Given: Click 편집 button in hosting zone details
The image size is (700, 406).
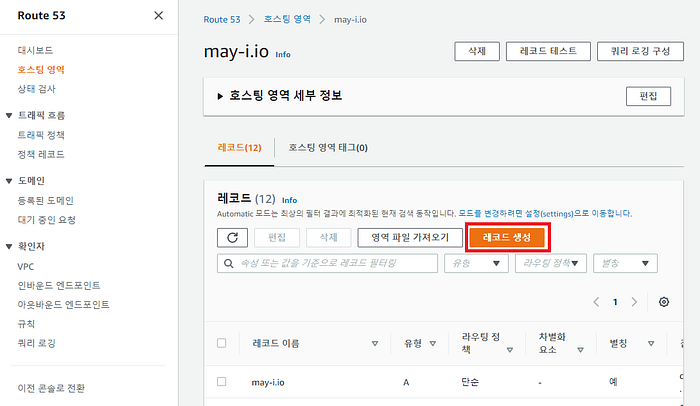Looking at the screenshot, I should coord(648,96).
